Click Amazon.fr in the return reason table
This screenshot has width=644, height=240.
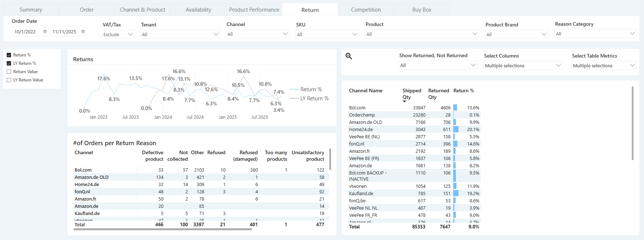(x=85, y=199)
